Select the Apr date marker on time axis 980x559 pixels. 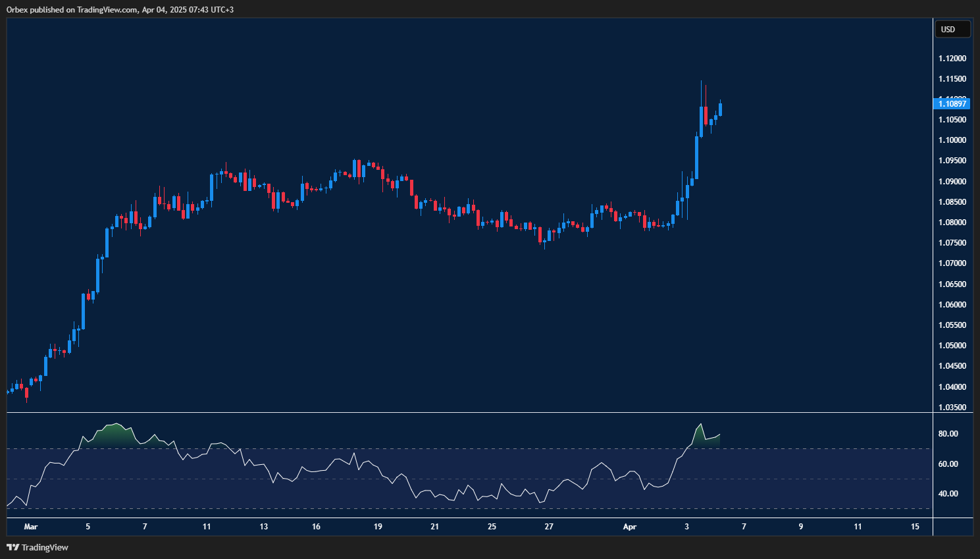click(629, 527)
